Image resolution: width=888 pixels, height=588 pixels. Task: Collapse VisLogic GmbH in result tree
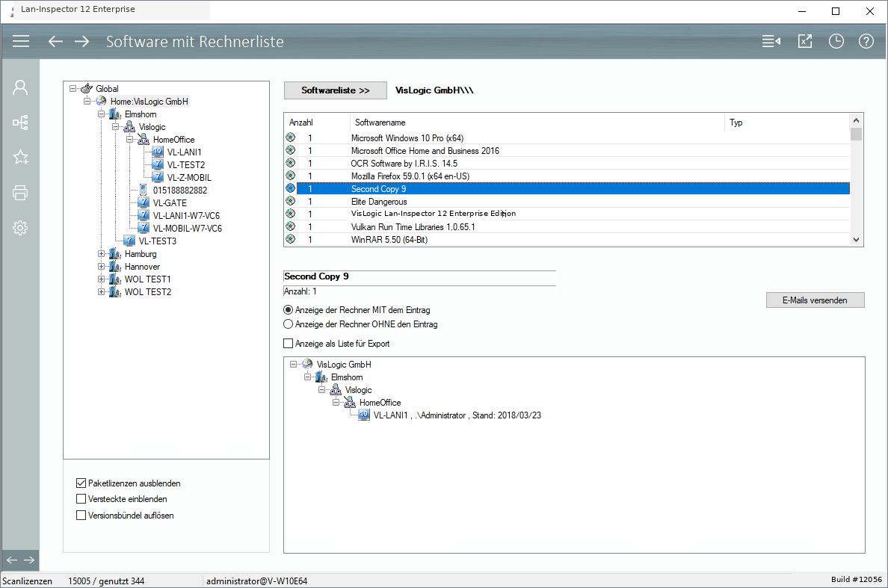293,365
